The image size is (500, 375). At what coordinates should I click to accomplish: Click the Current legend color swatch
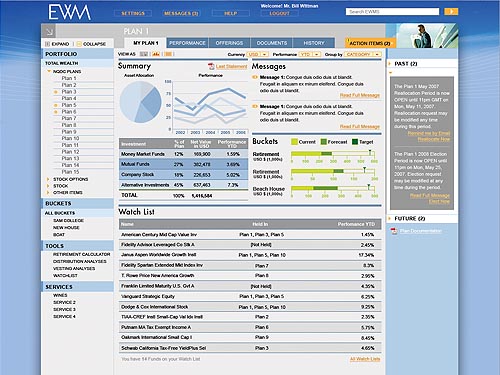tap(294, 142)
